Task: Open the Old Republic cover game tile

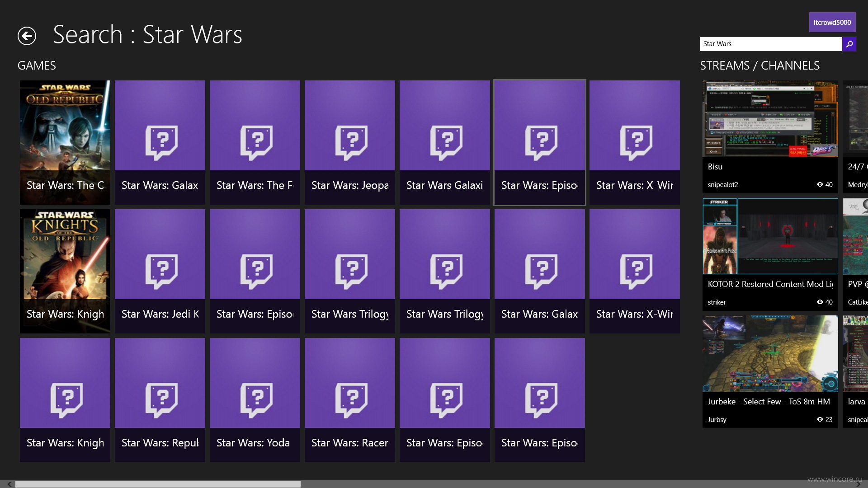Action: coord(65,142)
